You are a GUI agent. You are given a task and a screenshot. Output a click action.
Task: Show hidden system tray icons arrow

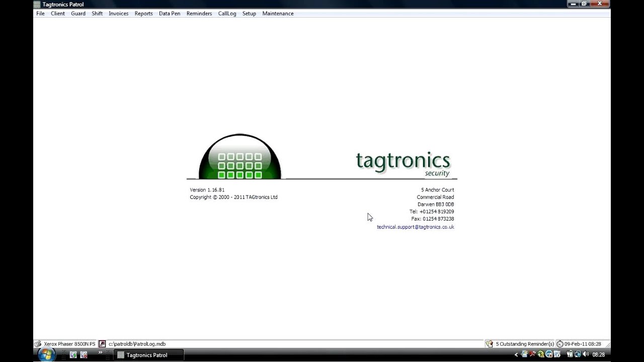516,355
